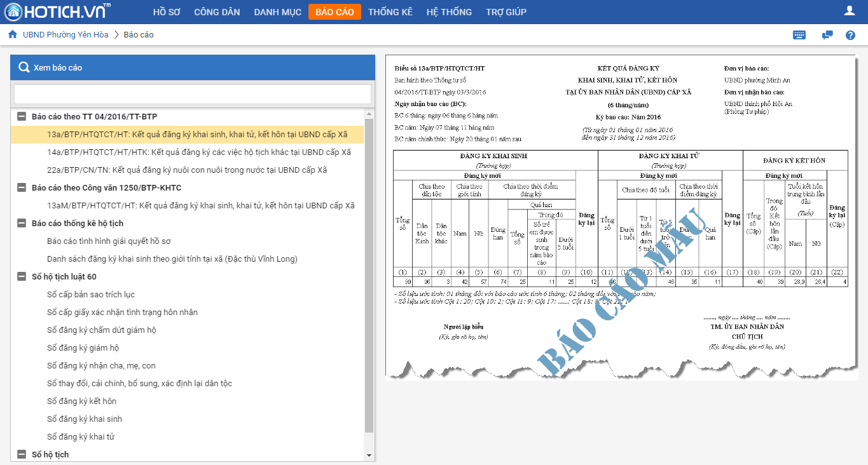Collapse the Sổ hộ tịch luật 60 group
Screen dimensions: 868x465
point(22,277)
